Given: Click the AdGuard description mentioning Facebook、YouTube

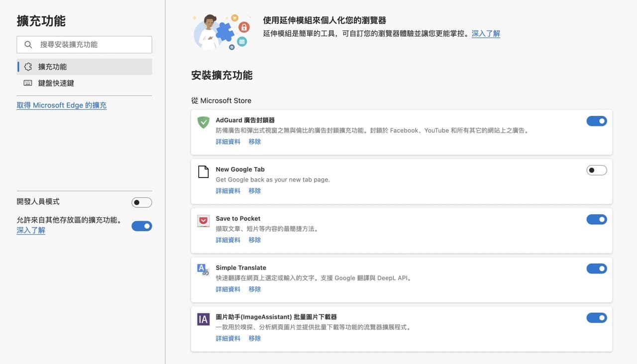Looking at the screenshot, I should click(x=373, y=131).
